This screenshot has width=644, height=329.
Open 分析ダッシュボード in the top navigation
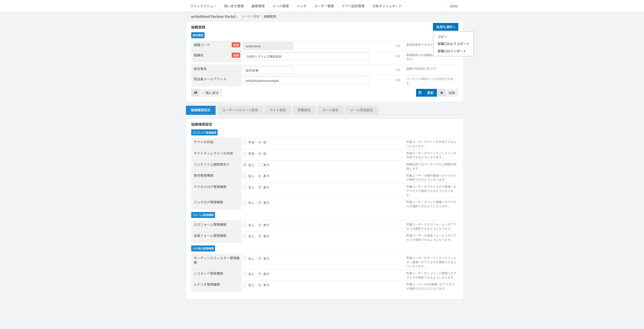click(x=387, y=6)
